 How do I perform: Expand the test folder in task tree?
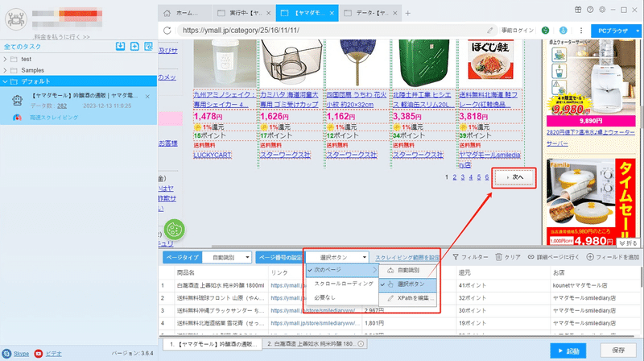click(5, 59)
